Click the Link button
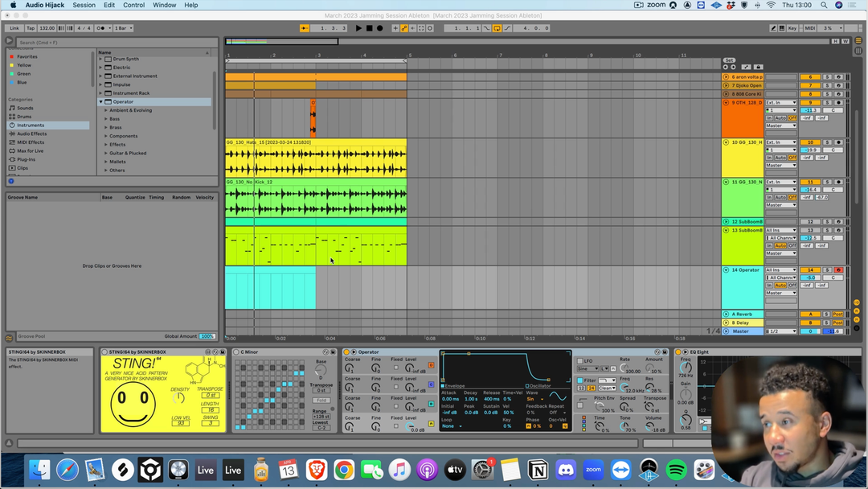 coord(14,28)
